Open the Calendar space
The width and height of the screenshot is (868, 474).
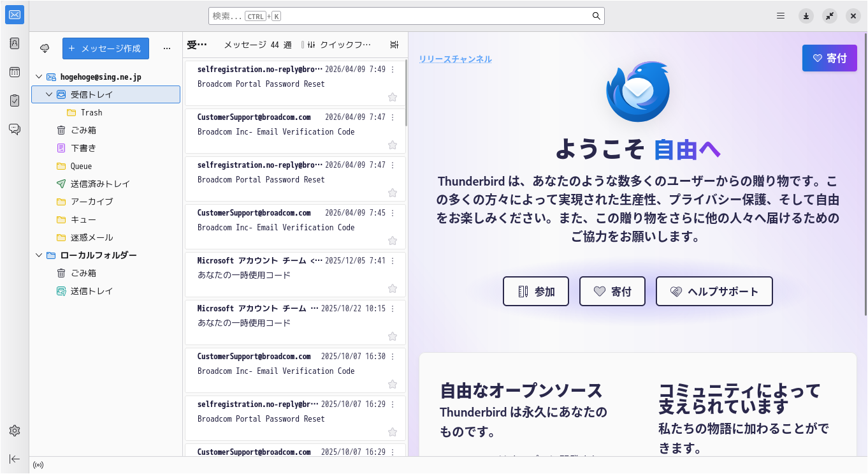click(x=15, y=72)
